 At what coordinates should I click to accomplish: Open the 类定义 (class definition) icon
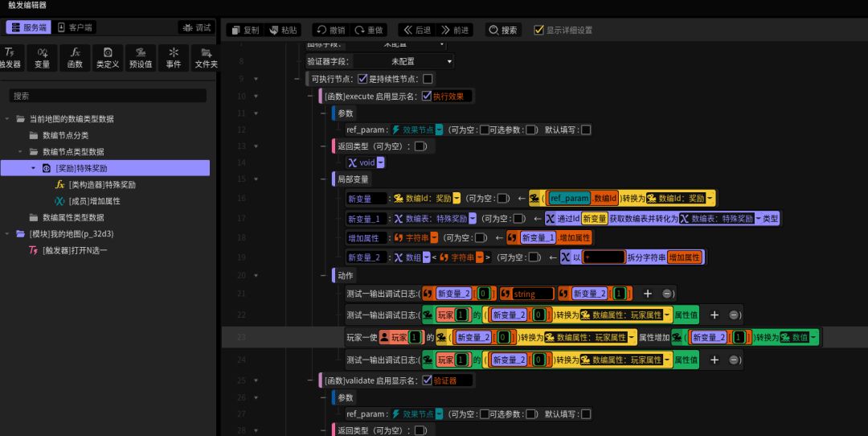coord(108,56)
